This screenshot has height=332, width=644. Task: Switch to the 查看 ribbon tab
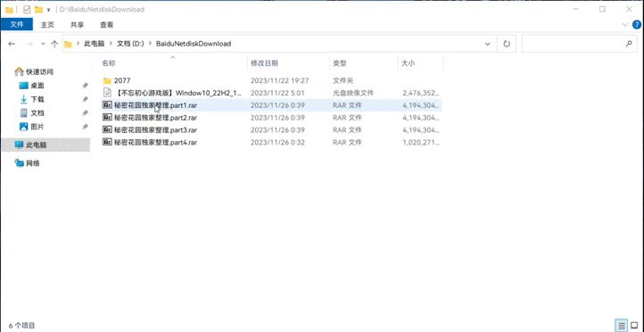pos(107,25)
